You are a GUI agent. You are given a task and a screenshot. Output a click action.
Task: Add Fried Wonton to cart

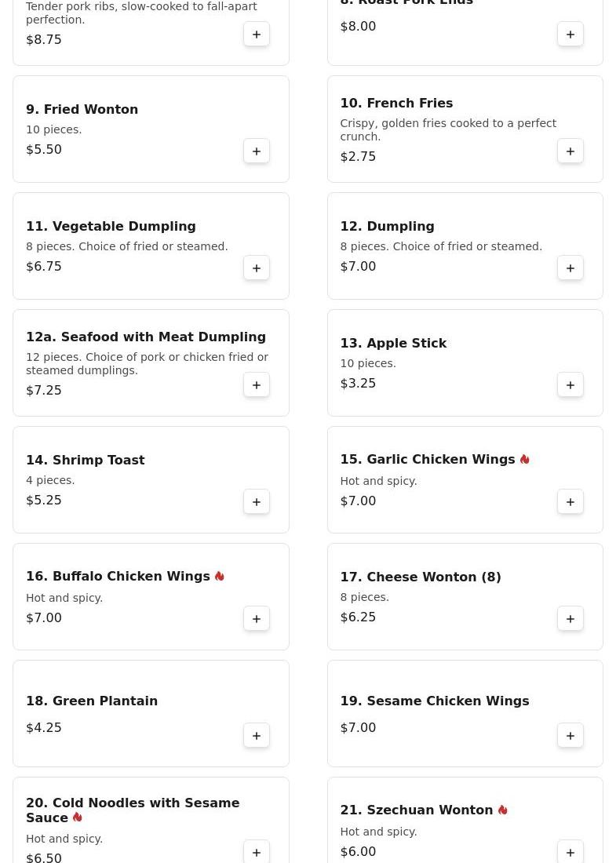click(x=257, y=151)
